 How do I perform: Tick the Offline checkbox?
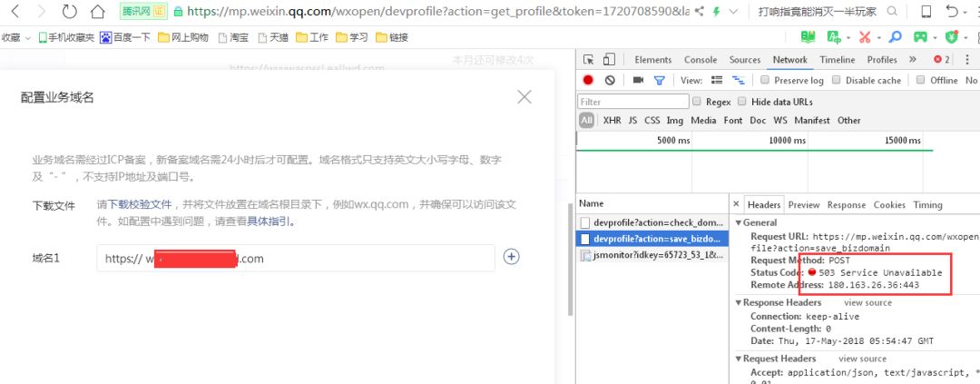coord(920,79)
